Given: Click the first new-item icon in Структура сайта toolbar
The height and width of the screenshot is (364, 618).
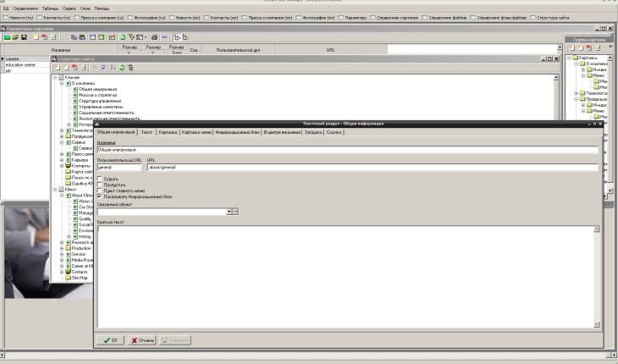Looking at the screenshot, I should point(58,68).
